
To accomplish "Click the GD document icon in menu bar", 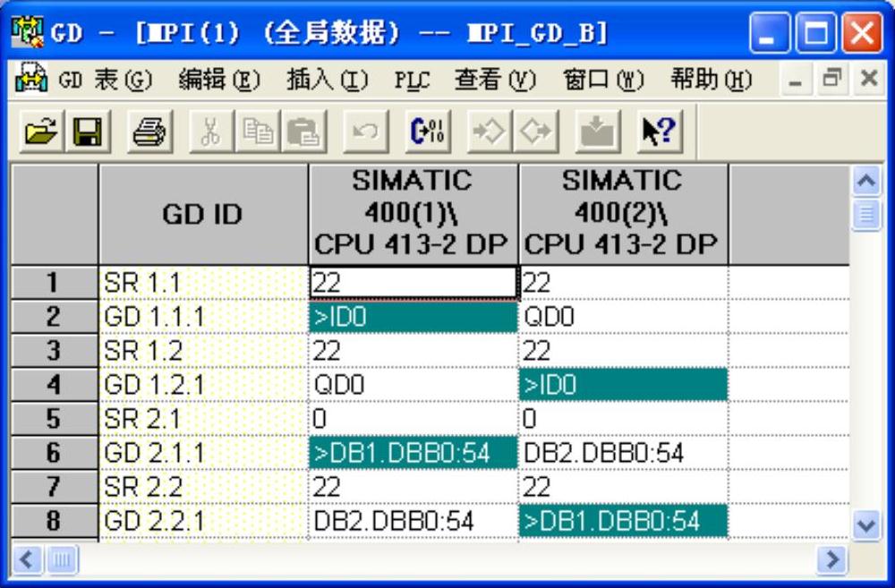I will [x=30, y=78].
